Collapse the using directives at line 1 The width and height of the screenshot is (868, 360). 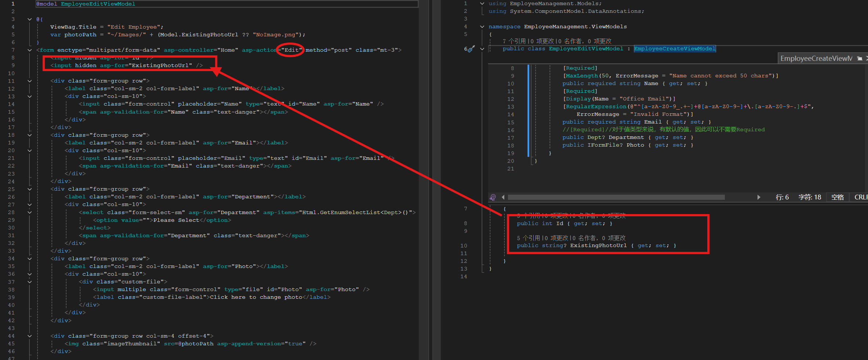click(x=482, y=3)
